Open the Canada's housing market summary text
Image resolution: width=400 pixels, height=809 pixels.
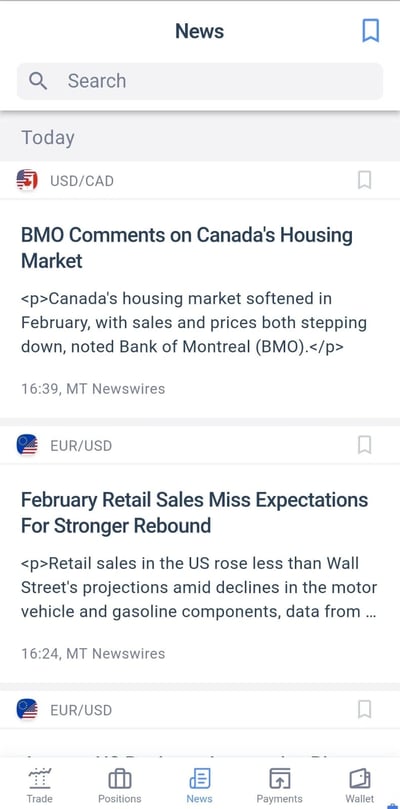point(194,322)
